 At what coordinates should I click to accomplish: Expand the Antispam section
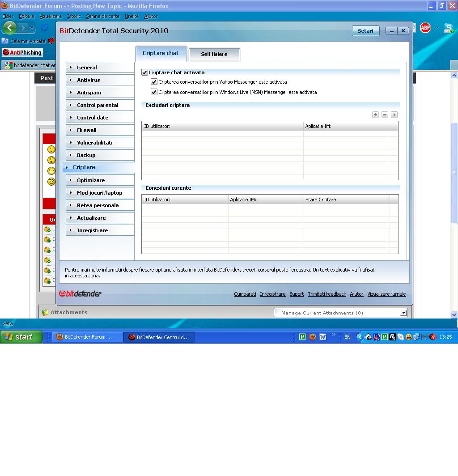[100, 93]
